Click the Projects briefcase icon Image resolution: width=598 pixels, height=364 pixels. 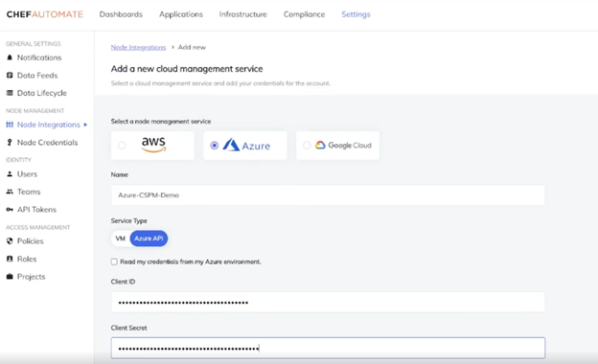[10, 276]
